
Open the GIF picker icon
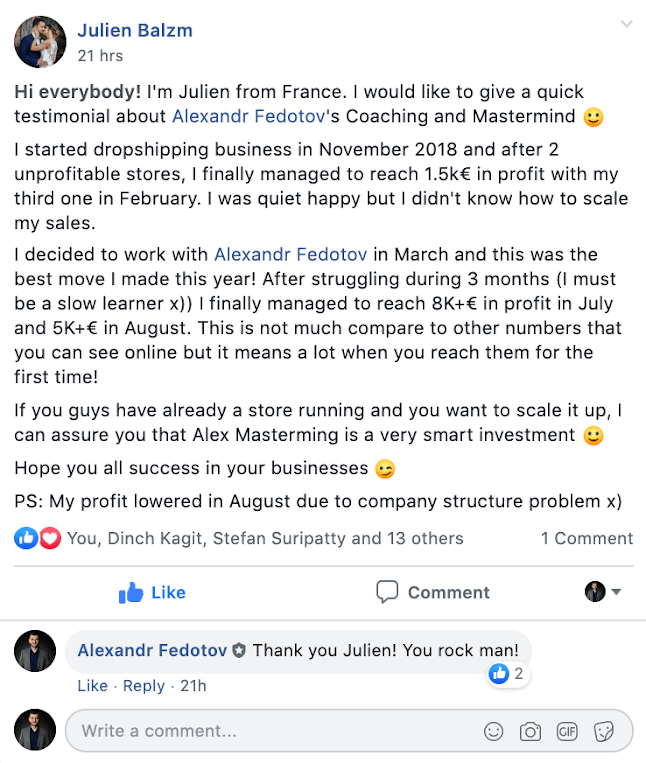(x=567, y=731)
